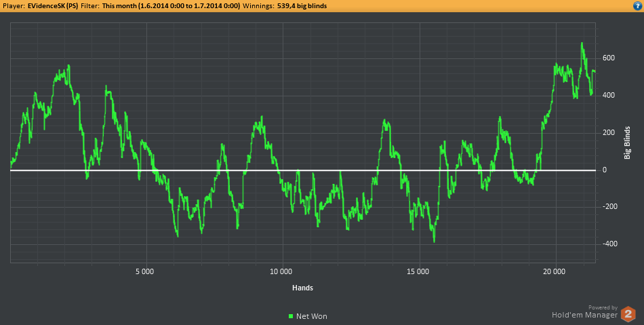Click the 0 baseline axis label
The image size is (644, 325).
tap(604, 170)
